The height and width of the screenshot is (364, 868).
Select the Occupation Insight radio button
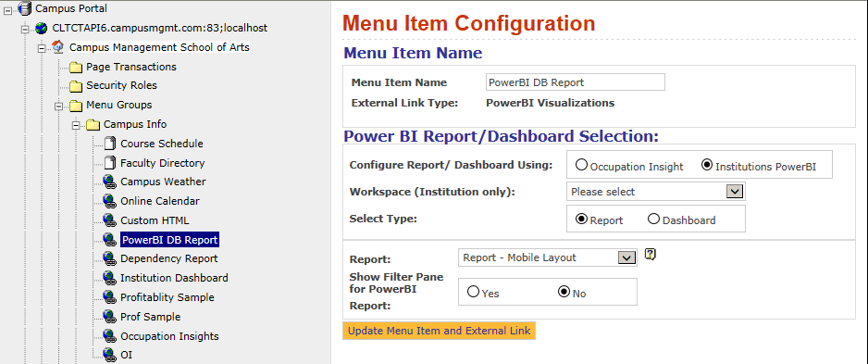(581, 165)
